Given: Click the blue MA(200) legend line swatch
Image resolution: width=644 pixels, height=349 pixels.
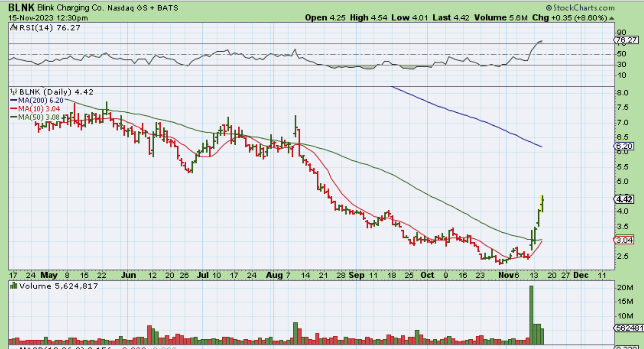Looking at the screenshot, I should 14,100.
